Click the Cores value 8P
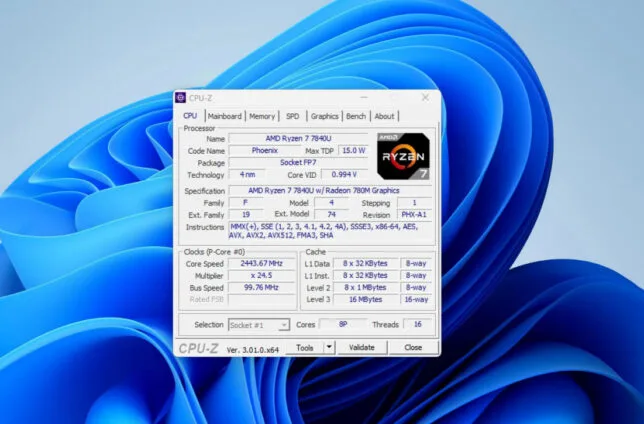The width and height of the screenshot is (644, 424). [x=343, y=325]
